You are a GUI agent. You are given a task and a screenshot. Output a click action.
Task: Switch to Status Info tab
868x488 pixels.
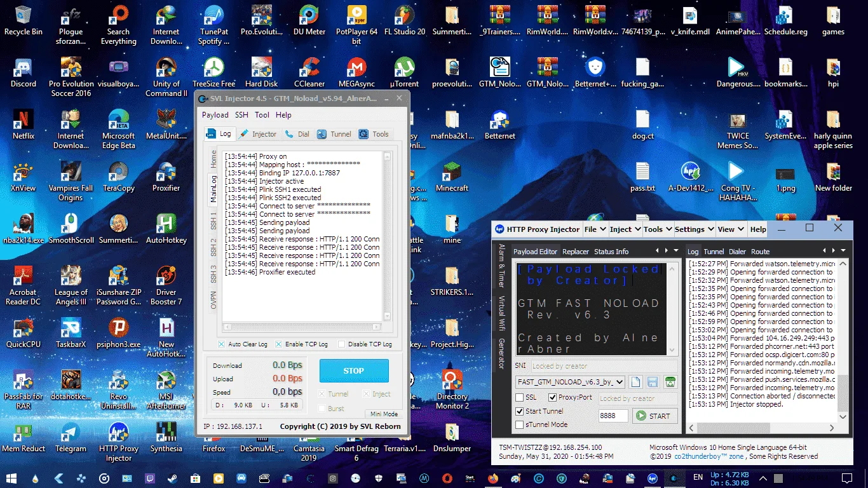[x=611, y=252]
